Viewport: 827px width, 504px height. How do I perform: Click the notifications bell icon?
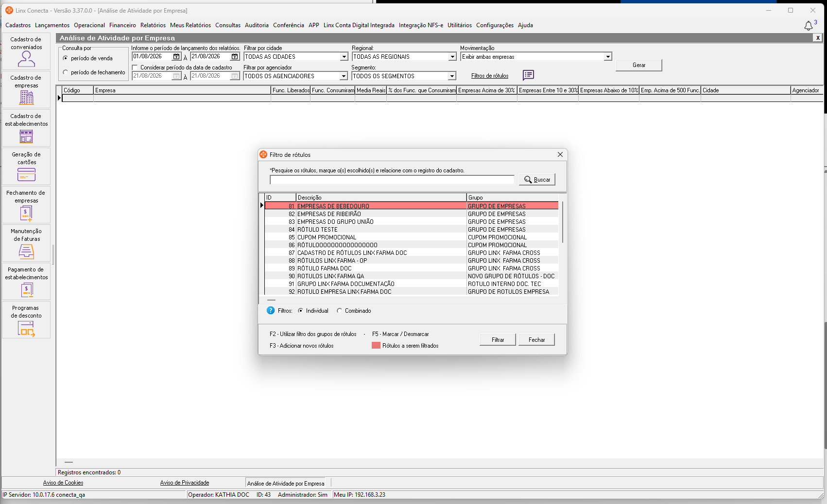(x=809, y=26)
